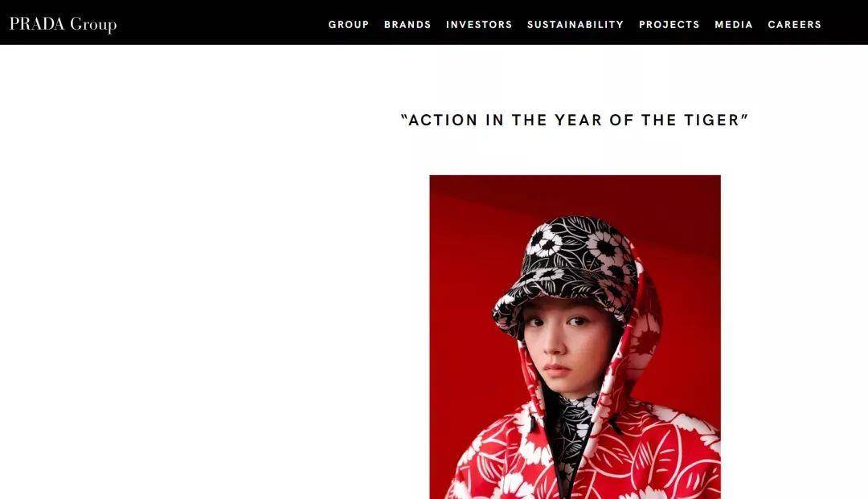Select the word ACTION in the title

442,120
